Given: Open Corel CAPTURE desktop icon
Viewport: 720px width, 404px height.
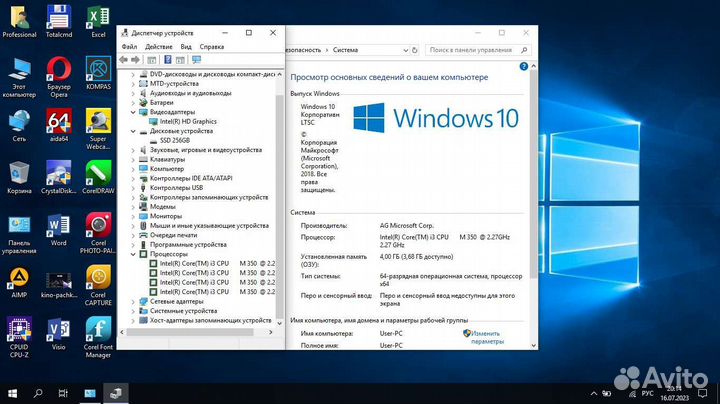Looking at the screenshot, I should 98,286.
